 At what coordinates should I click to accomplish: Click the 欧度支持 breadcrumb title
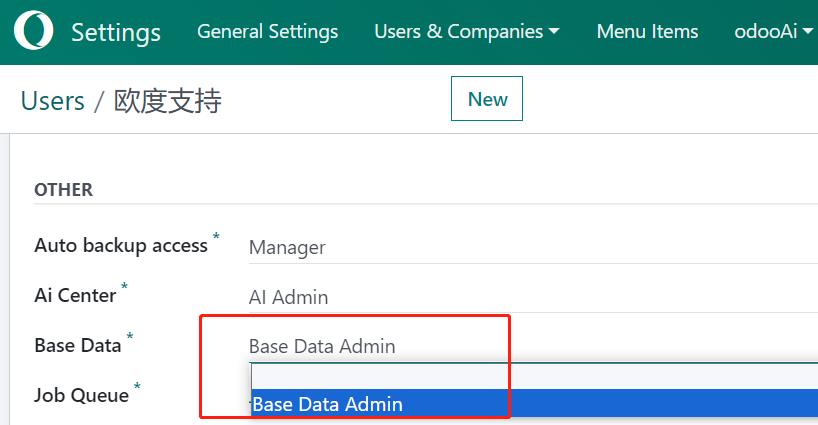(x=167, y=100)
